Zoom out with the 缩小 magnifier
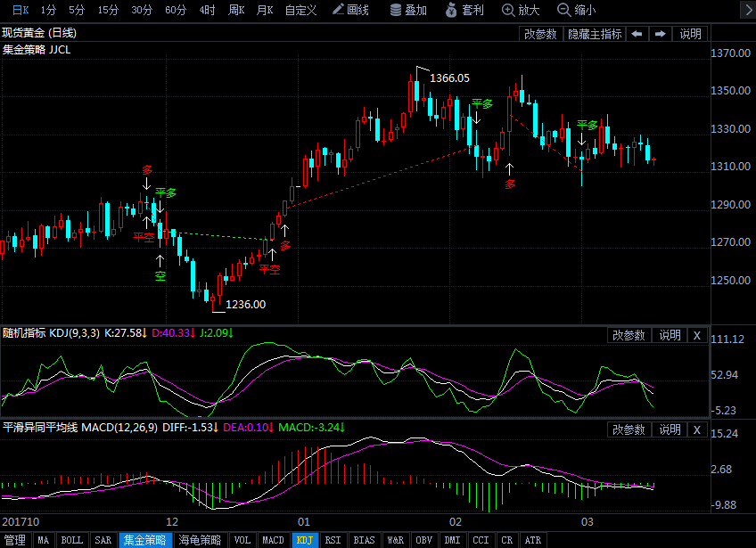The height and width of the screenshot is (548, 756). point(576,10)
